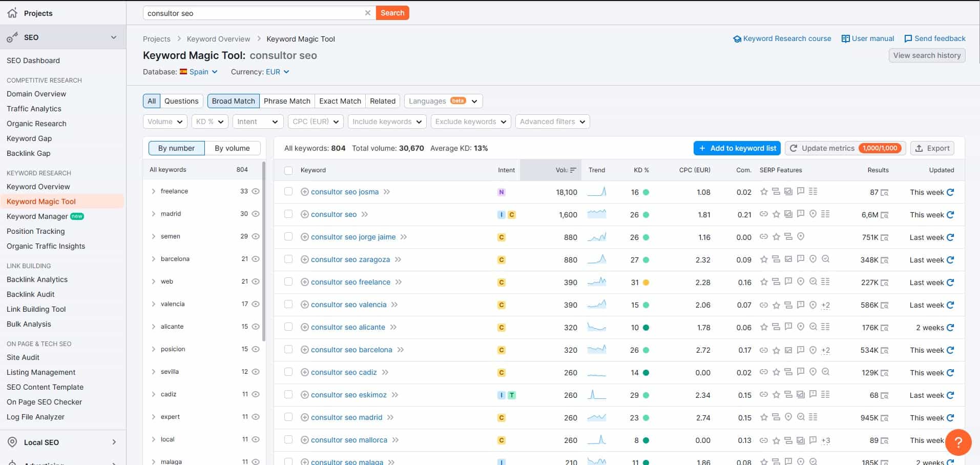Click the Add to keyword list button

click(x=737, y=148)
